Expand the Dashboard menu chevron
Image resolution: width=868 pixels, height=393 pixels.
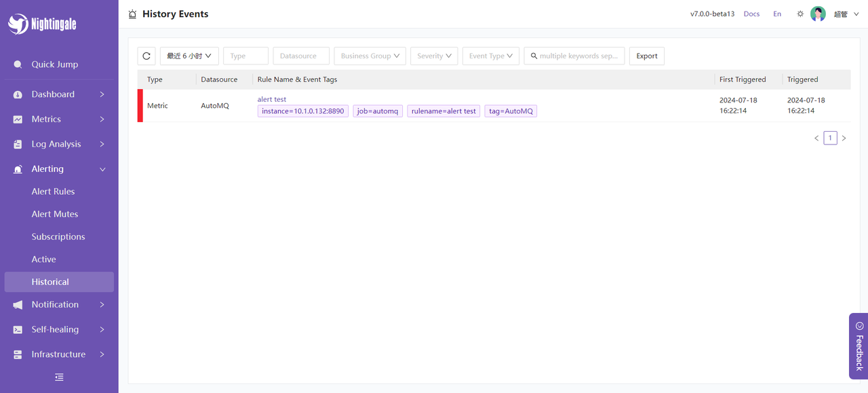tap(102, 94)
